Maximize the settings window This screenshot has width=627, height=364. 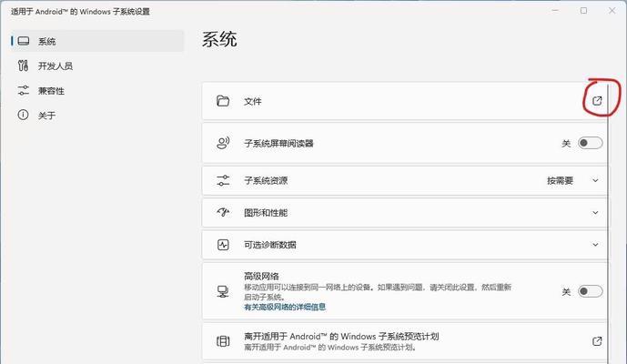coord(584,11)
